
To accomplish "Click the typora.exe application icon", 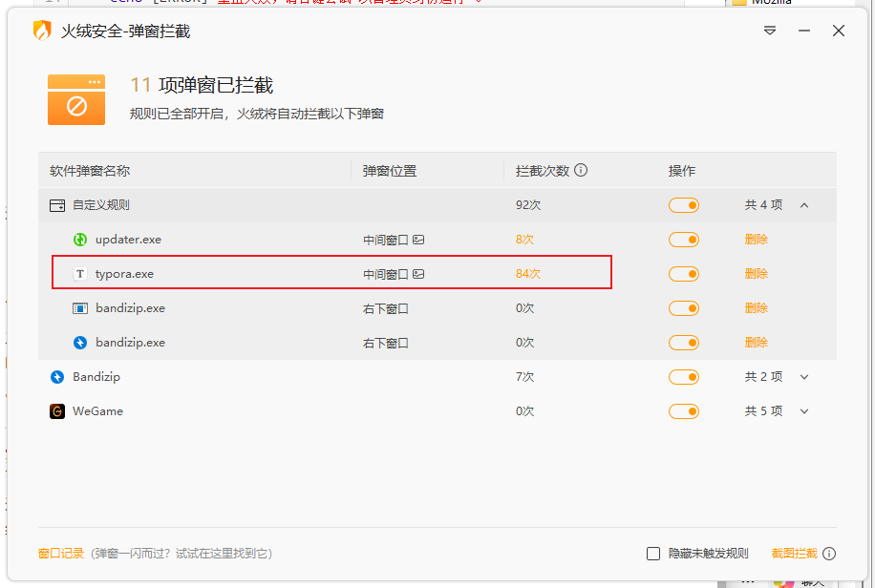I will pyautogui.click(x=80, y=274).
